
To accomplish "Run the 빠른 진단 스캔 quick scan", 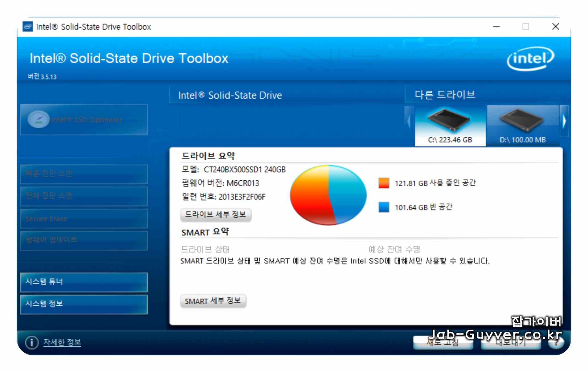I will [84, 174].
